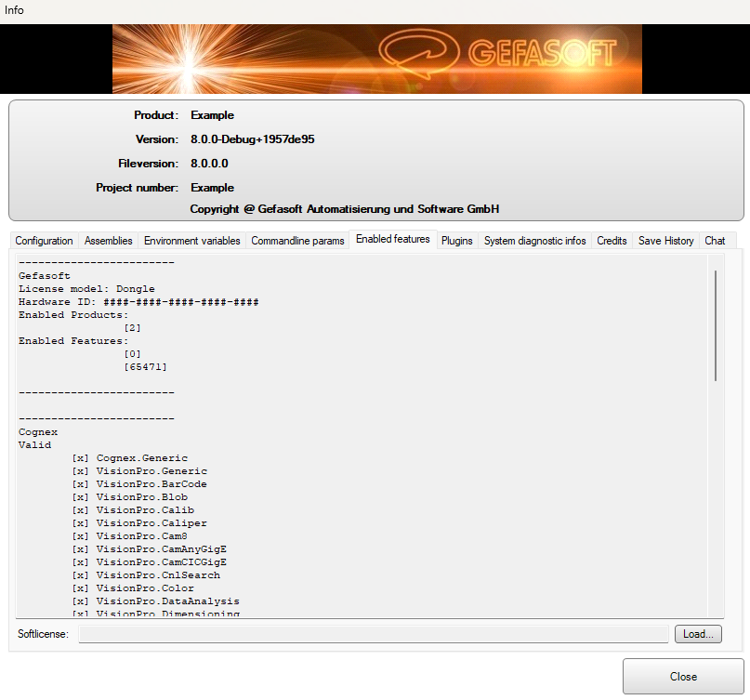
Task: Click into the Softlicense input field
Action: [x=373, y=634]
